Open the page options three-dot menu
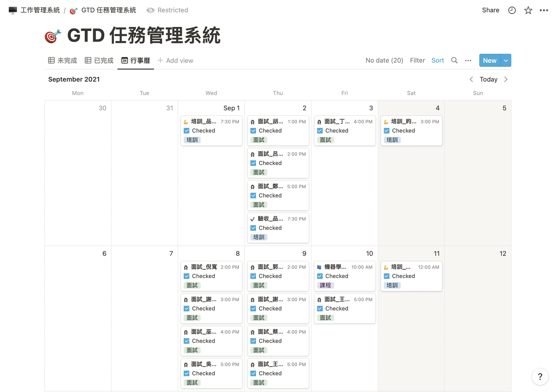Image resolution: width=556 pixels, height=392 pixels. 544,10
